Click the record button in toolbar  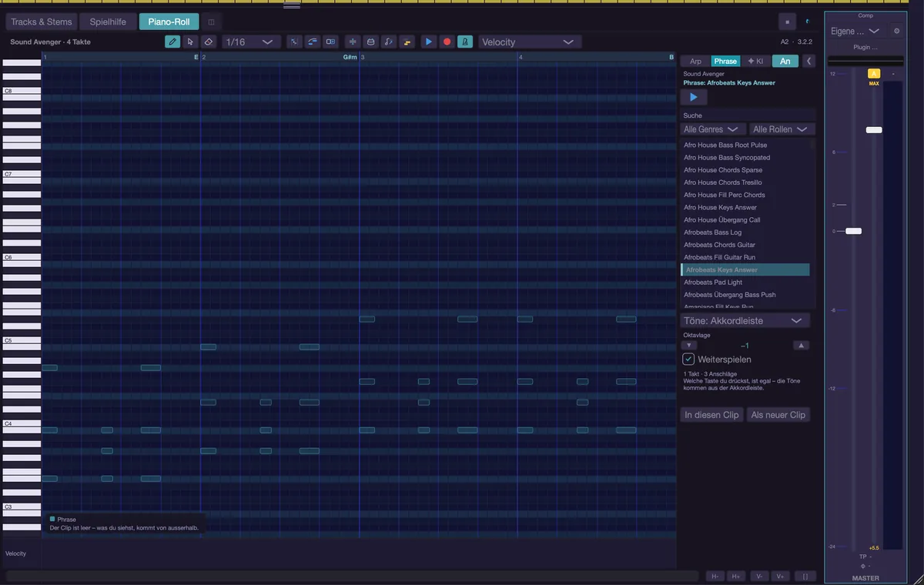click(447, 42)
